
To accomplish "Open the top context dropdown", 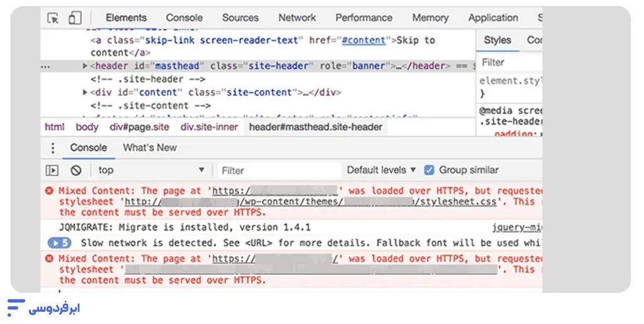I will click(151, 170).
